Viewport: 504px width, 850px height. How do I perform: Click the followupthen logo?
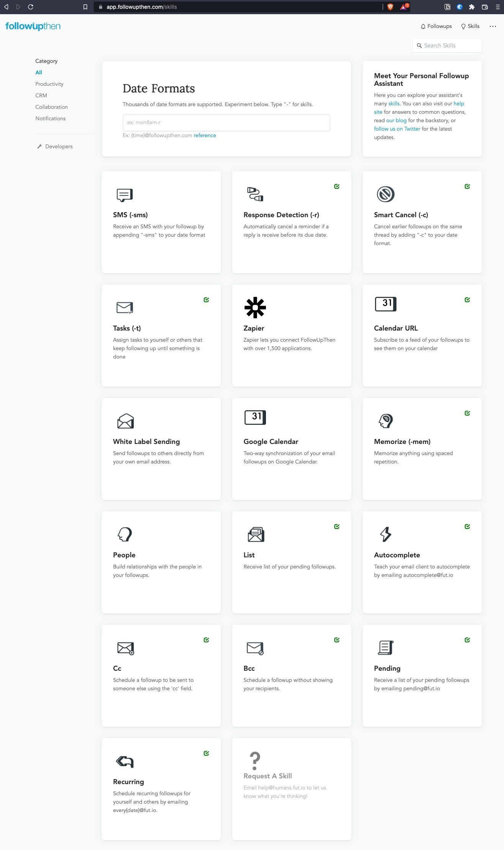point(33,26)
